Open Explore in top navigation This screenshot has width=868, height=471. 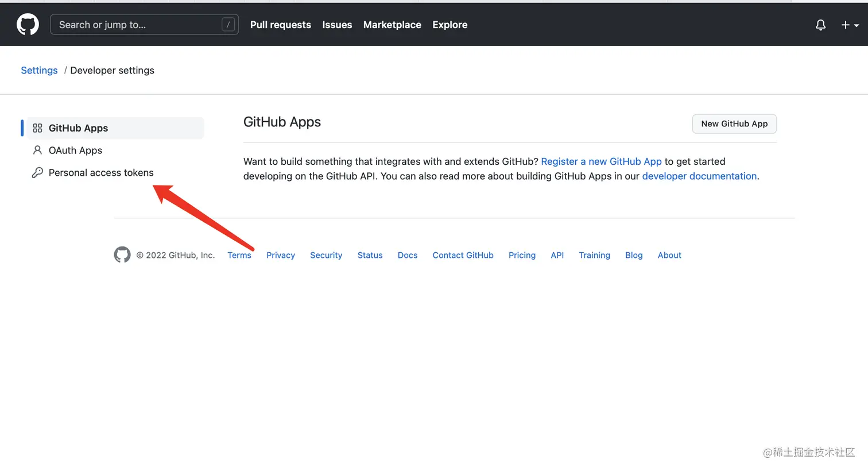450,25
